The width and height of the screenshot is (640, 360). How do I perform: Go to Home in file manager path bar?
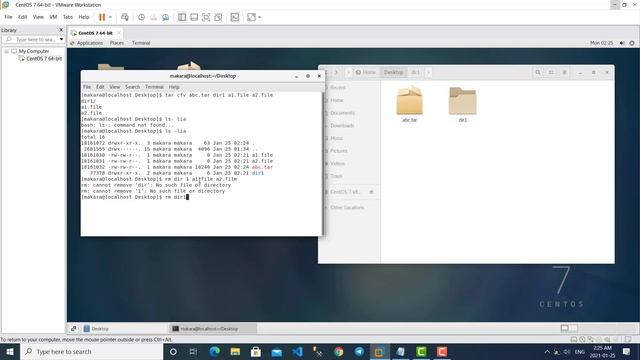click(x=366, y=72)
